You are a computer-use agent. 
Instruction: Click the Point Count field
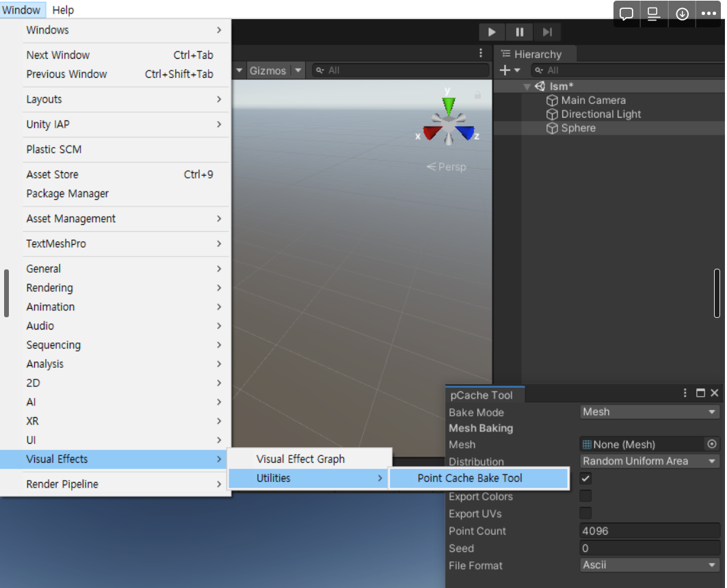[650, 531]
